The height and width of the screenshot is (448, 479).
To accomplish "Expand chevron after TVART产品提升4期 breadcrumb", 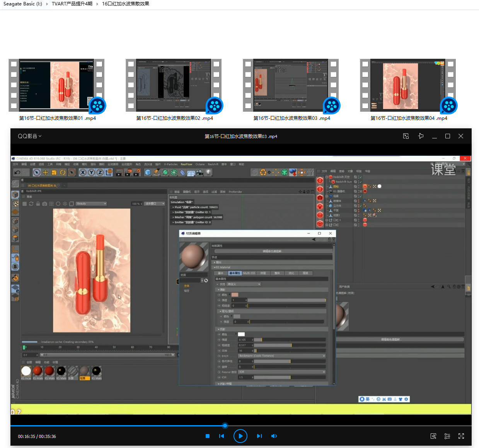I will click(97, 4).
